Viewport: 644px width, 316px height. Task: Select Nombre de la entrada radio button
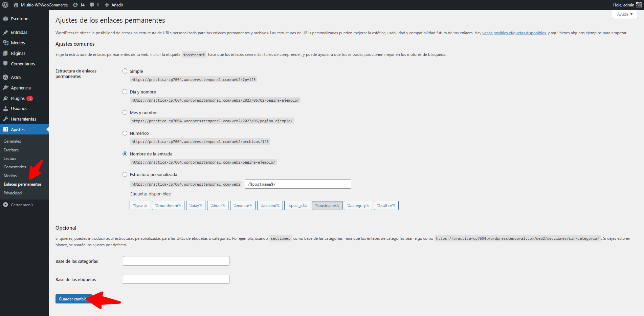tap(125, 154)
